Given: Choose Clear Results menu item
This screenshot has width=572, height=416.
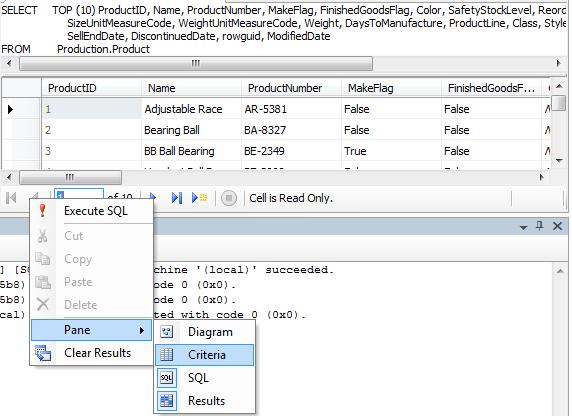Looking at the screenshot, I should [92, 353].
